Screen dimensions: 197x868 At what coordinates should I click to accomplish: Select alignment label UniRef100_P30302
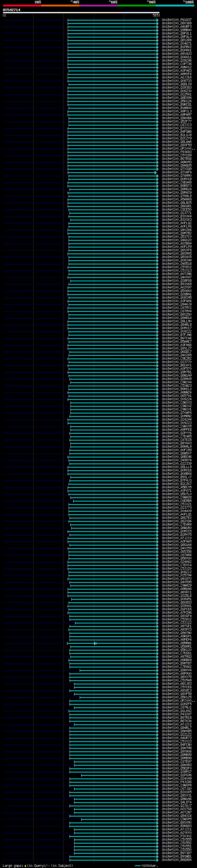[x=177, y=836]
